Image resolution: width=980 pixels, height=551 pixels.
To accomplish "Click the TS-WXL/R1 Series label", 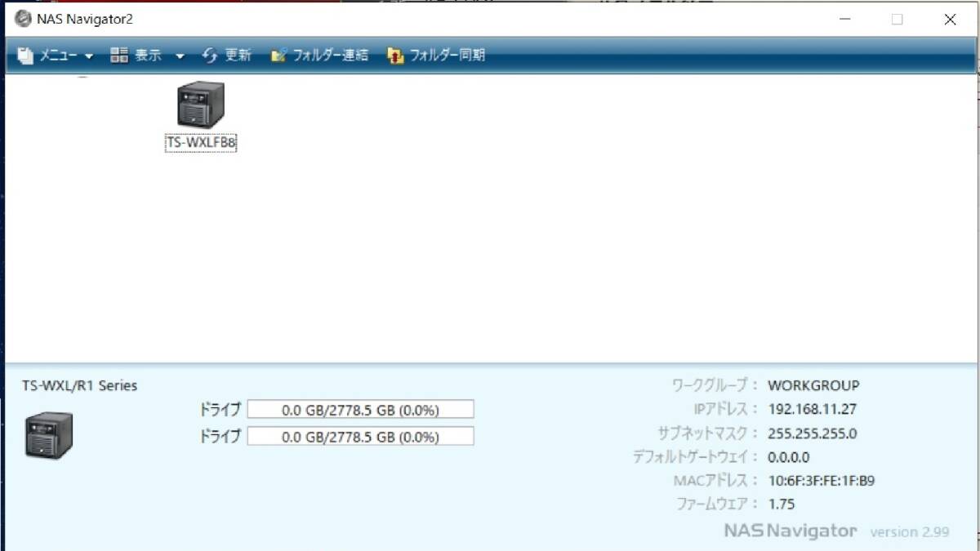I will 80,385.
